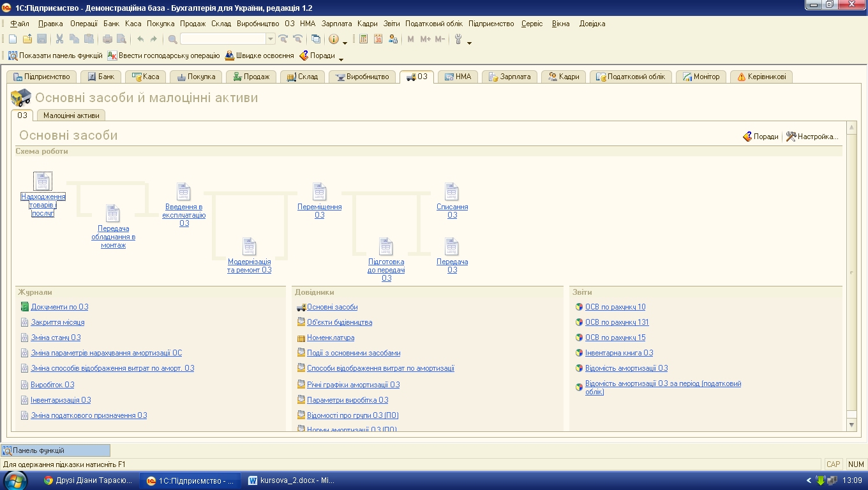This screenshot has height=490, width=868.
Task: Open the Податковий облік menu
Action: (434, 24)
